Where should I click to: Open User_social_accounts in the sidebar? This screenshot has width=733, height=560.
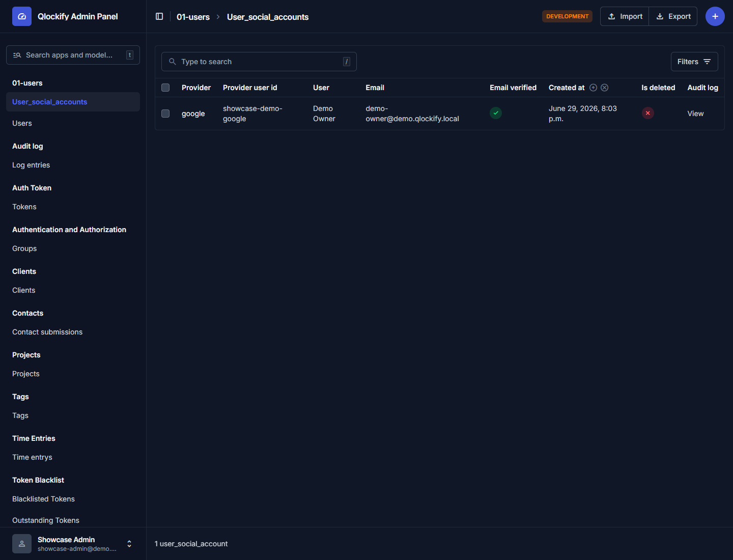point(73,102)
